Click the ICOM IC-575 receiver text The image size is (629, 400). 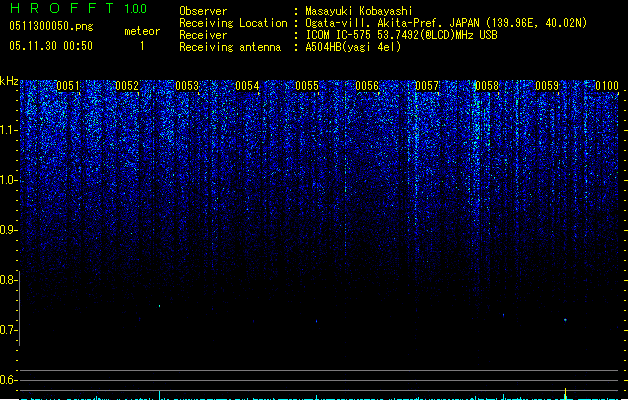[x=402, y=35]
